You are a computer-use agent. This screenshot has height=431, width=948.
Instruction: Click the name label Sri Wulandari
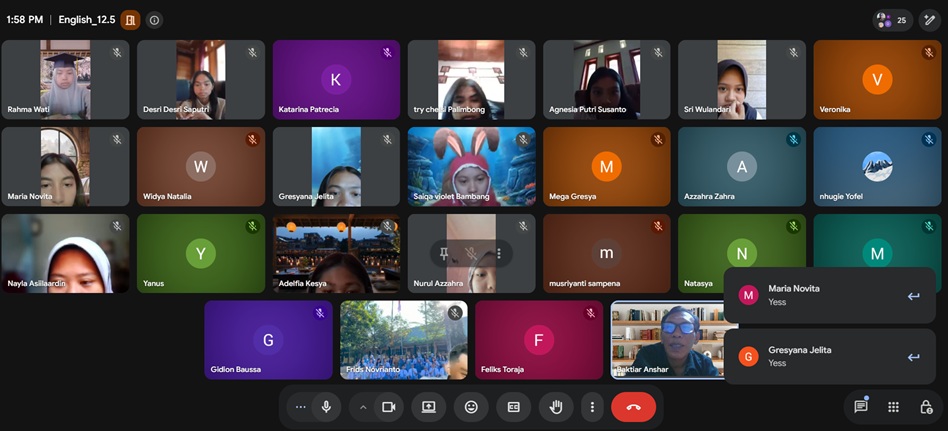(x=708, y=110)
